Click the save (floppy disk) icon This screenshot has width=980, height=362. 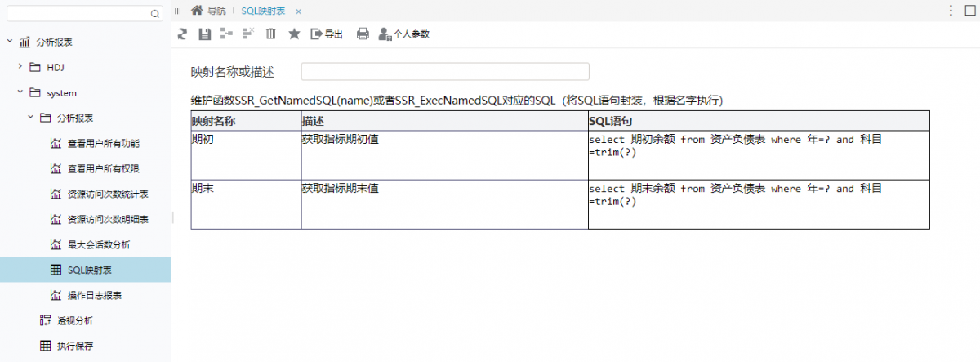(x=205, y=34)
